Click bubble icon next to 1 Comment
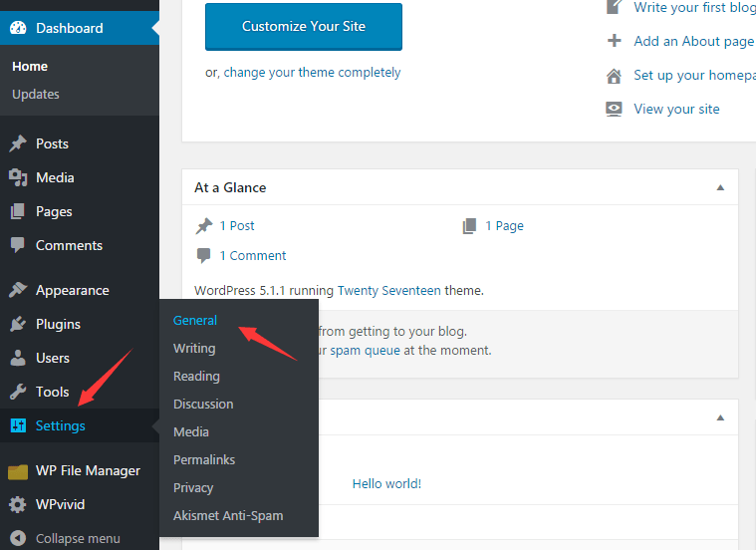This screenshot has width=756, height=550. pos(203,256)
